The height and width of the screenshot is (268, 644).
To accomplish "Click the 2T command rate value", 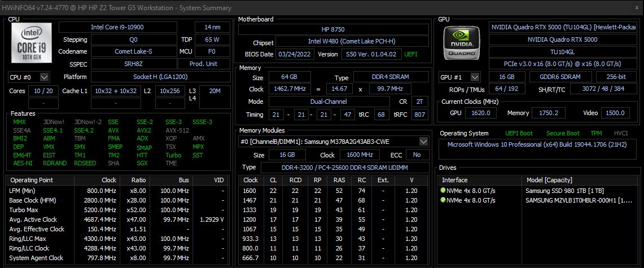I will coord(419,102).
